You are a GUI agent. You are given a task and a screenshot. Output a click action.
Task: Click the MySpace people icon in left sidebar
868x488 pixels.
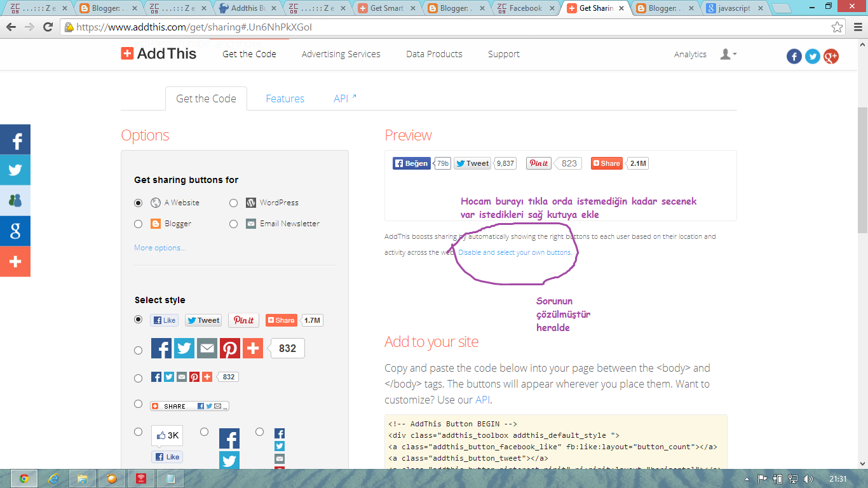pos(15,200)
